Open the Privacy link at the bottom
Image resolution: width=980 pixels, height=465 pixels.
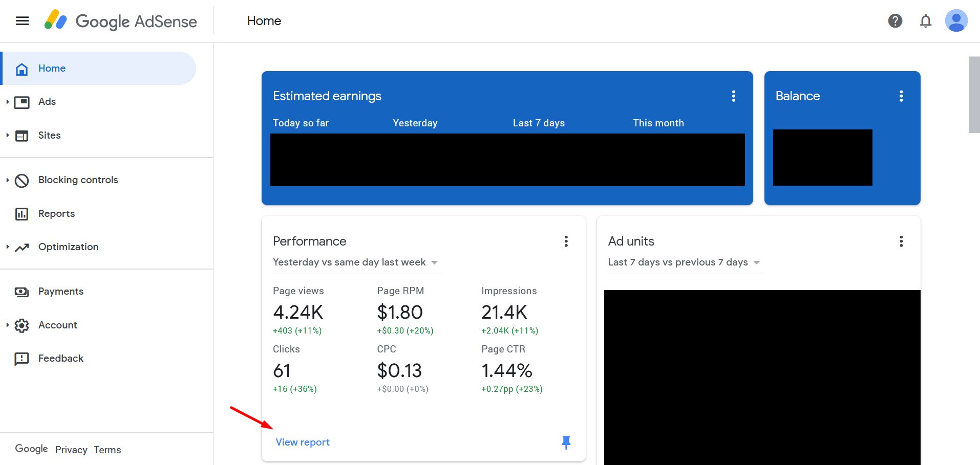[x=71, y=449]
